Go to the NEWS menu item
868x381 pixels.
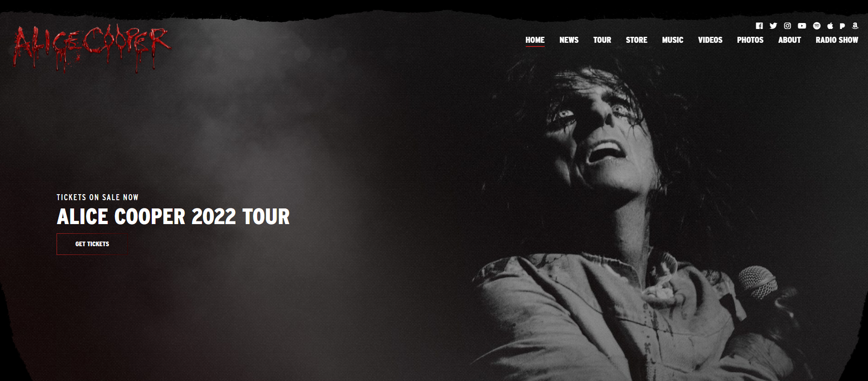569,40
